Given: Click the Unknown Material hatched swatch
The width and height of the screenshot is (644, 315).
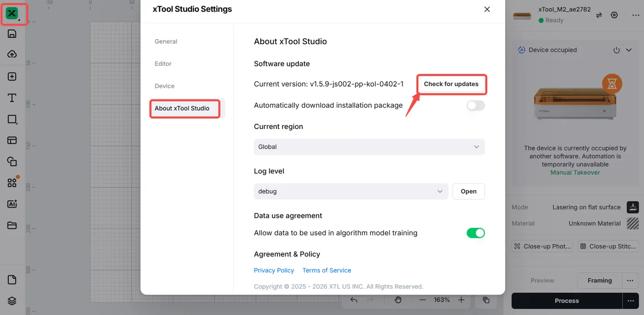Looking at the screenshot, I should tap(633, 223).
